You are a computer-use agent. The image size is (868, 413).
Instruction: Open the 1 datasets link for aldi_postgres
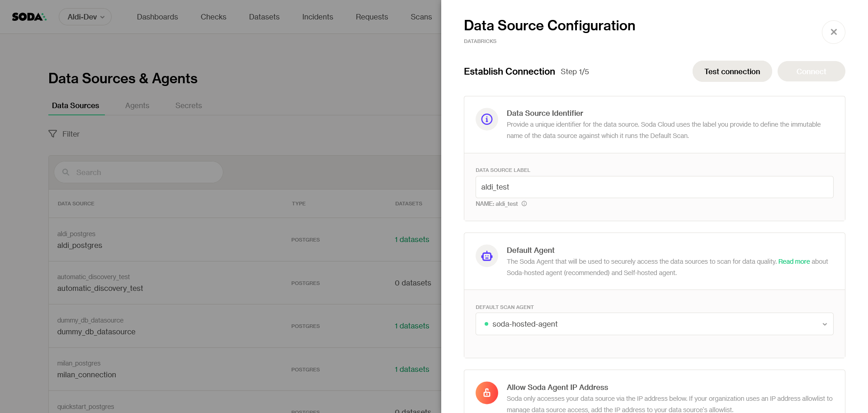412,239
